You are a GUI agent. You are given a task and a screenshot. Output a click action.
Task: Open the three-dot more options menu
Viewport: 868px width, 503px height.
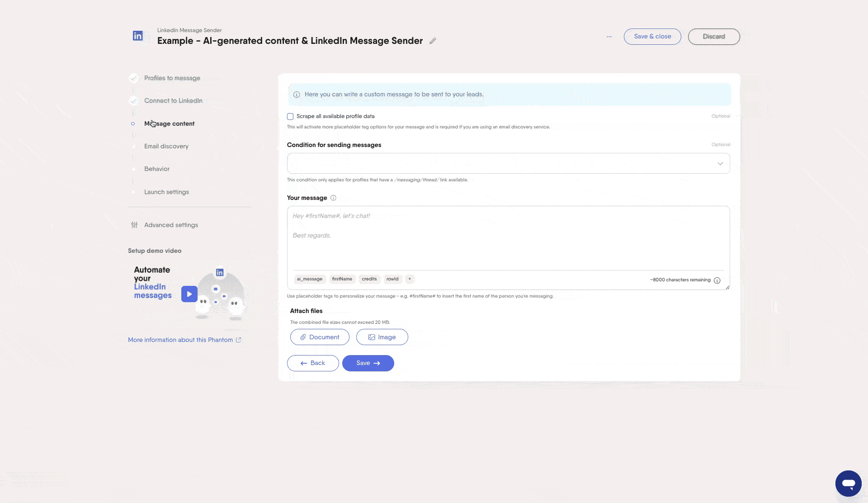(x=609, y=37)
